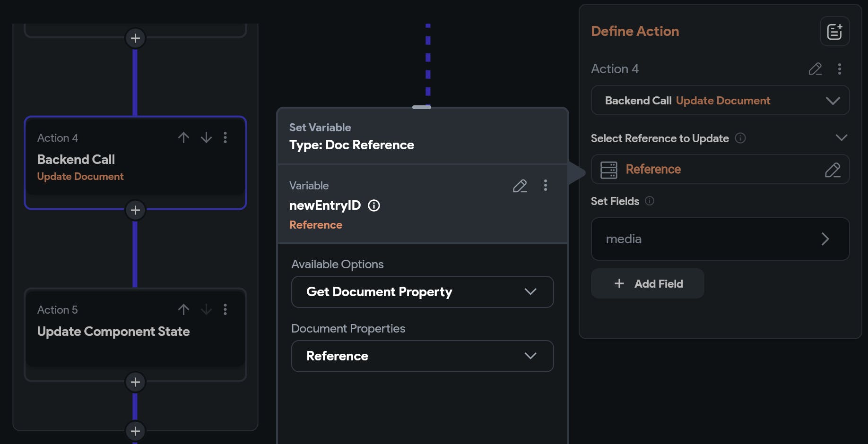Image resolution: width=868 pixels, height=444 pixels.
Task: Edit the Reference selection with pencil icon
Action: [x=832, y=170]
